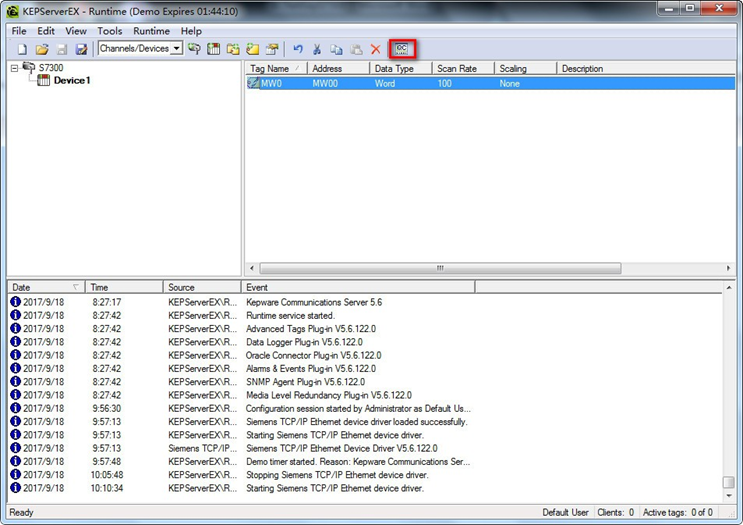Click the New Tag Group icon

pos(233,49)
